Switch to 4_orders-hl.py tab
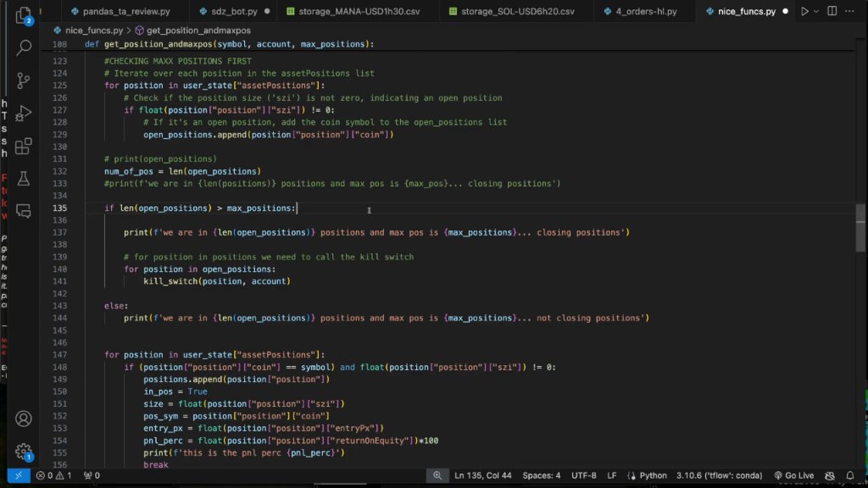The height and width of the screenshot is (488, 868). [646, 11]
